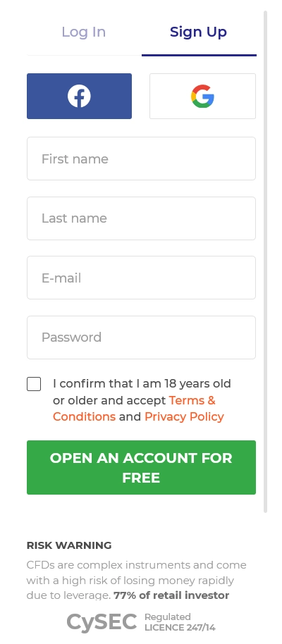Click into the E-mail field
Image resolution: width=282 pixels, height=644 pixels.
(142, 278)
